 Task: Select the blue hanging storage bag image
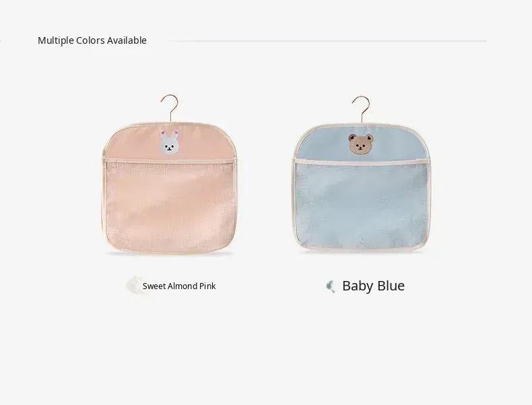point(362,175)
